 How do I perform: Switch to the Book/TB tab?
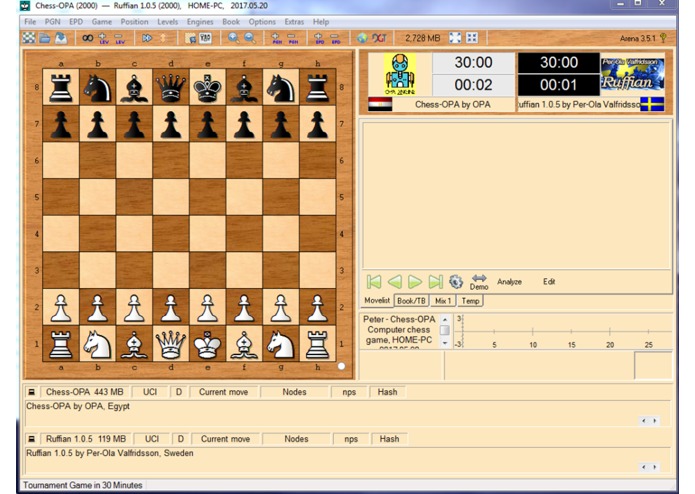coord(411,301)
